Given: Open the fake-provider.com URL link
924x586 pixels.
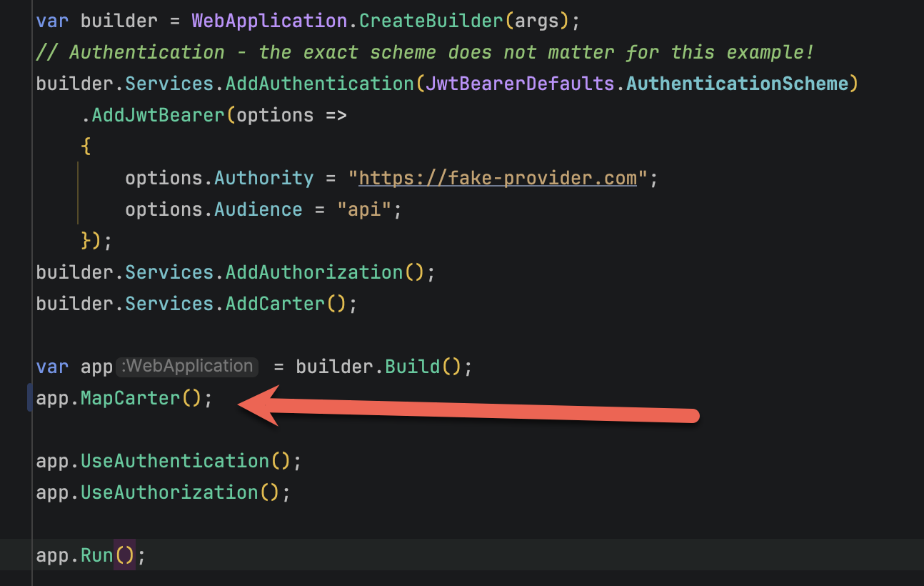Looking at the screenshot, I should click(497, 178).
